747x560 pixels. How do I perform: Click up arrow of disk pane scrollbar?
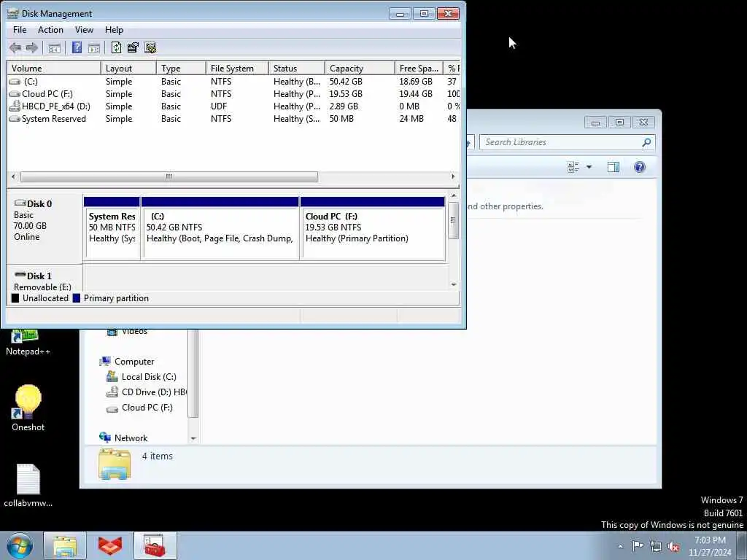(454, 195)
